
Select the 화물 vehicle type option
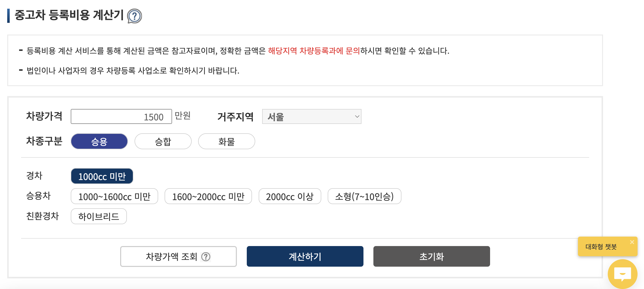[226, 141]
